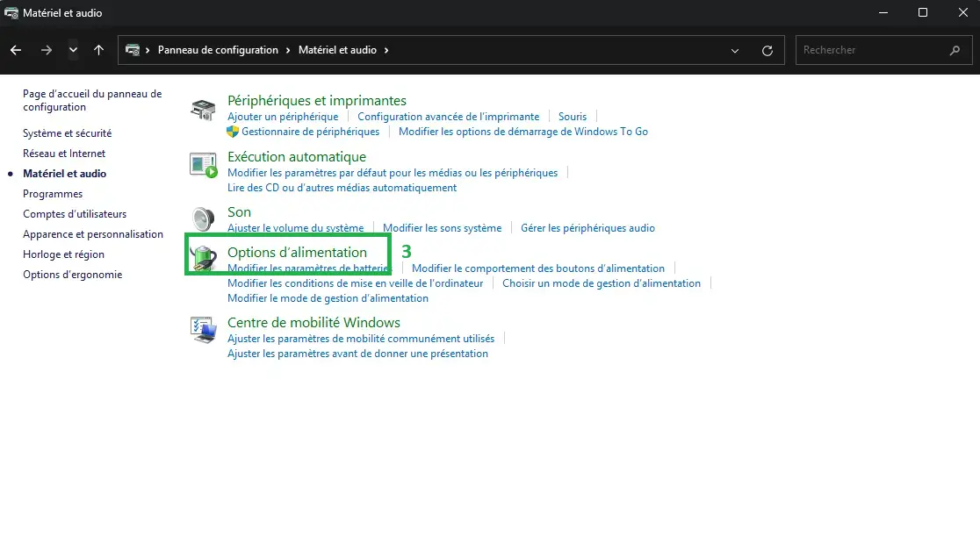Click the control panel icon in the address bar
This screenshot has width=980, height=551.
pos(133,50)
